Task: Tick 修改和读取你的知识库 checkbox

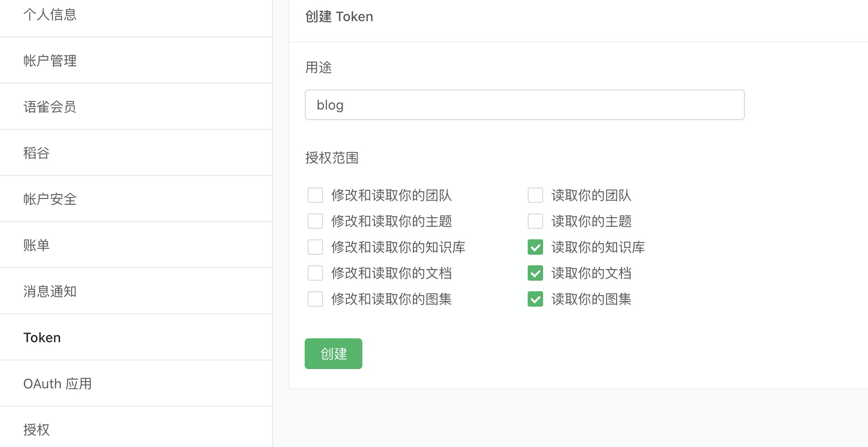Action: (x=315, y=248)
